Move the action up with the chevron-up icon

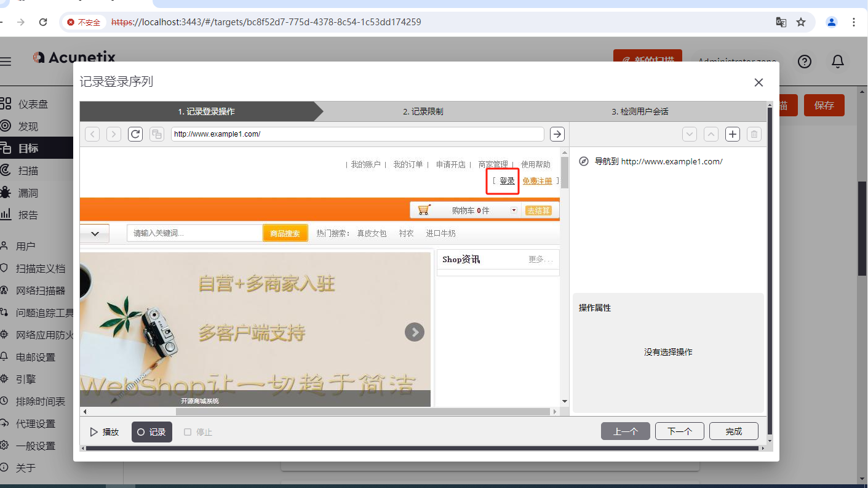tap(711, 134)
